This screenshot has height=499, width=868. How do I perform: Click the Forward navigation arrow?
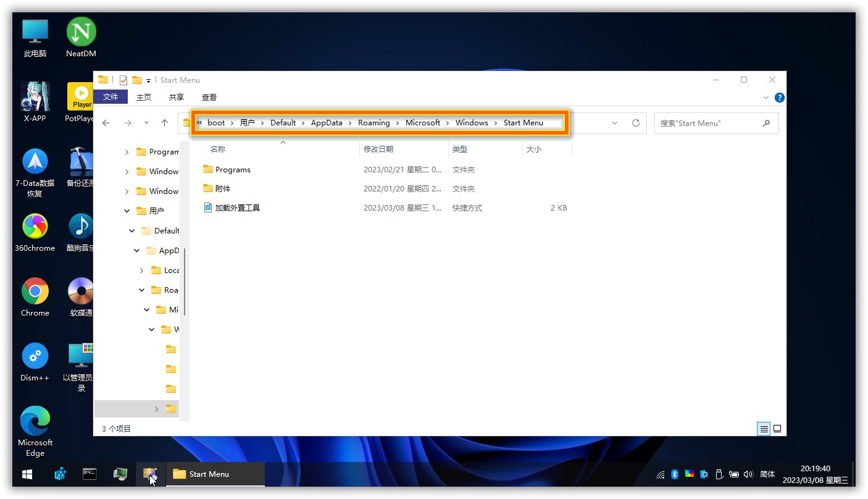[128, 123]
